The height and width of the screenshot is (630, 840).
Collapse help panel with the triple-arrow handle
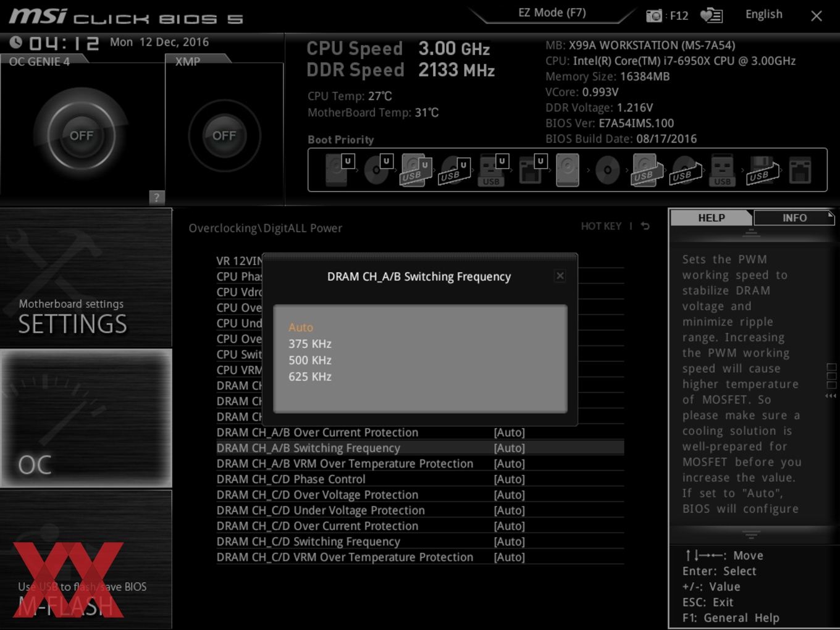(x=831, y=396)
